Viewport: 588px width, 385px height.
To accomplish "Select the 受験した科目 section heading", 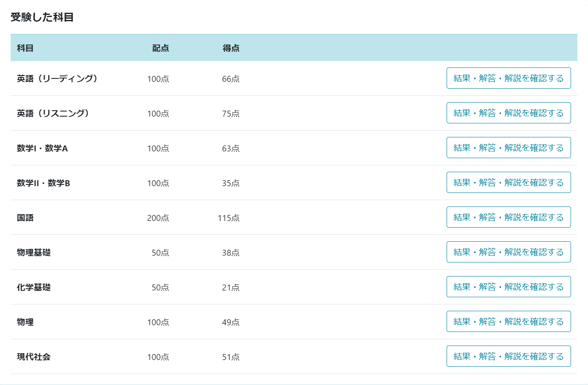I will coord(42,17).
